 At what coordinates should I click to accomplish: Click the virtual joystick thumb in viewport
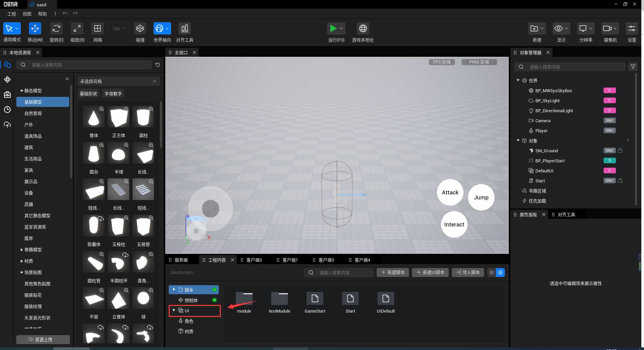point(210,208)
